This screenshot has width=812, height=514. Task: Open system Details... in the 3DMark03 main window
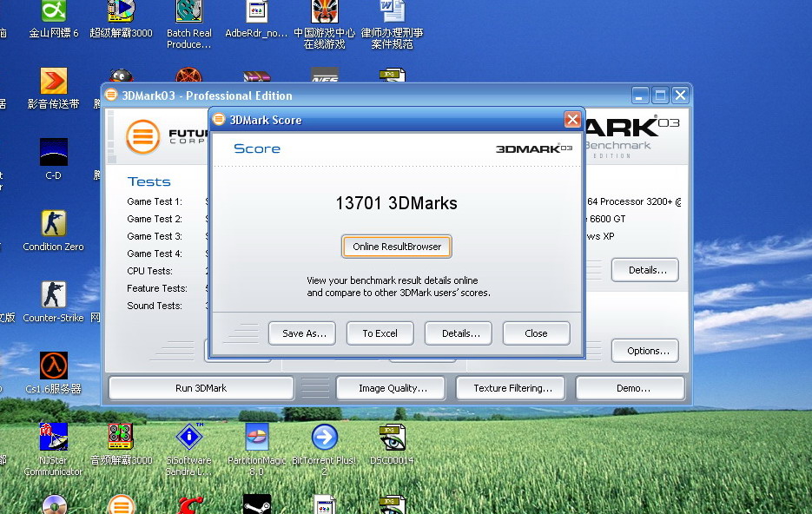tap(645, 270)
